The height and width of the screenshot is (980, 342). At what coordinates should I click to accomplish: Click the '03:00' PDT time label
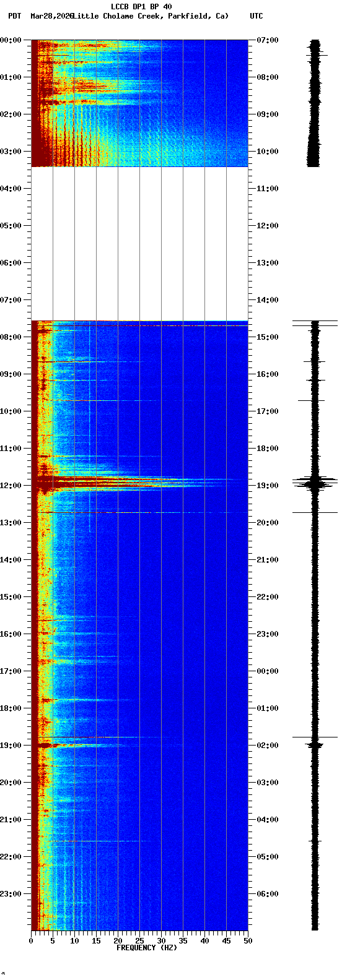click(11, 151)
